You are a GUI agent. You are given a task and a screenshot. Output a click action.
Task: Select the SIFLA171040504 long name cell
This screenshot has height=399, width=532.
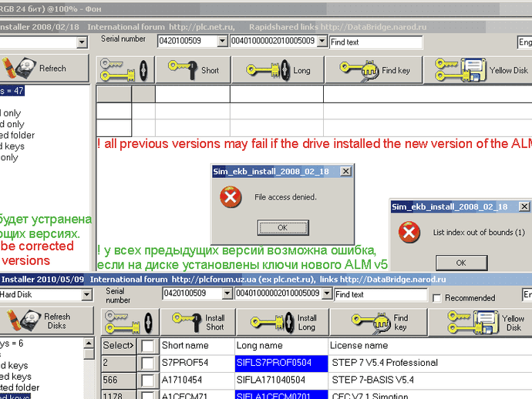281,381
